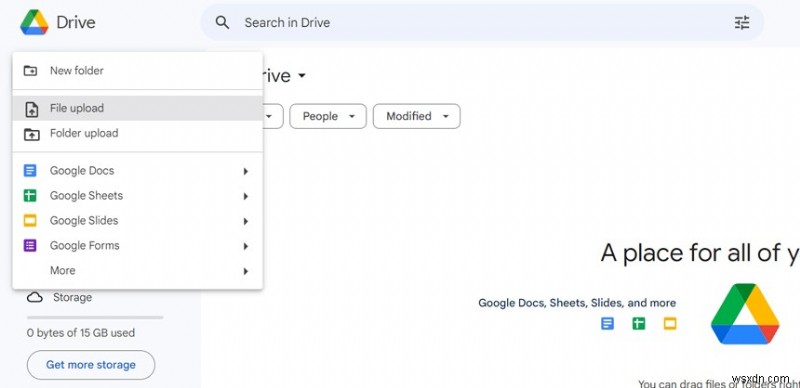
Task: Click the yellow Google Slides icon in menu
Action: tap(31, 221)
